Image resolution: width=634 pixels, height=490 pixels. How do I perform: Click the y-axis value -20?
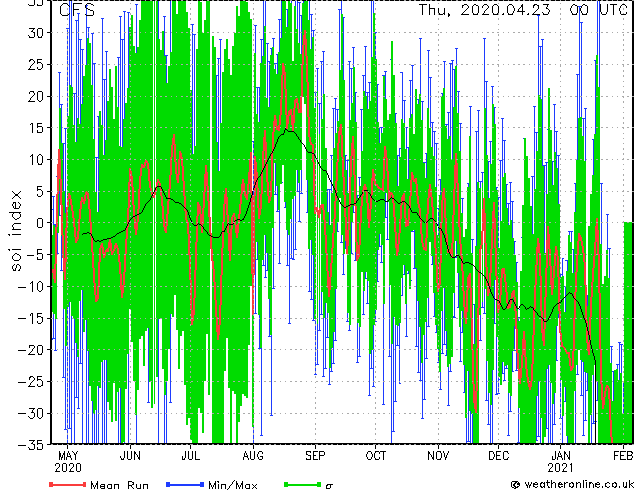click(31, 350)
